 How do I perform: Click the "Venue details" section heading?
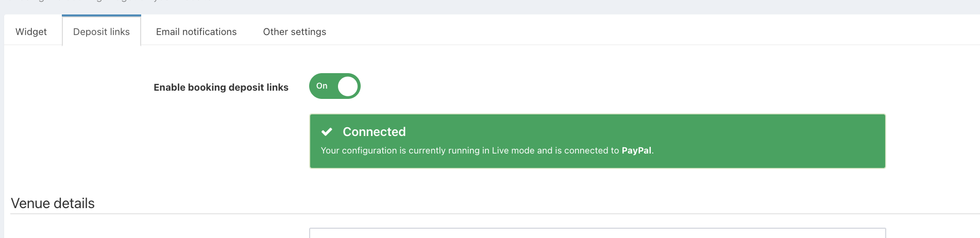[x=53, y=203]
